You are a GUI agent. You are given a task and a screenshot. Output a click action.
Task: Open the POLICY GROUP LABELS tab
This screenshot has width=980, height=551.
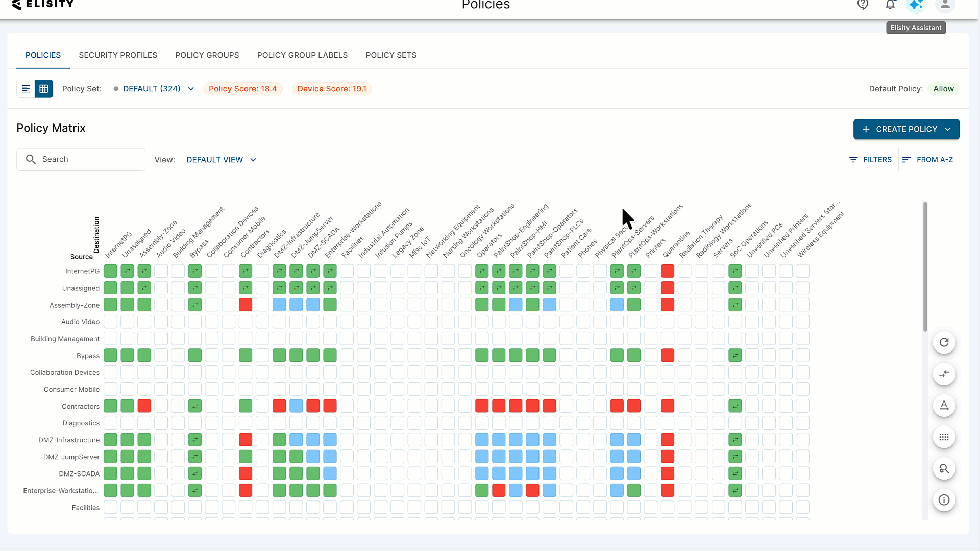pyautogui.click(x=302, y=55)
